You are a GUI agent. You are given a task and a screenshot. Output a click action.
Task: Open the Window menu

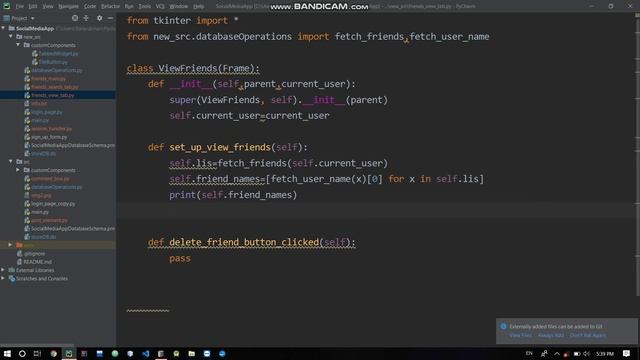(x=178, y=6)
